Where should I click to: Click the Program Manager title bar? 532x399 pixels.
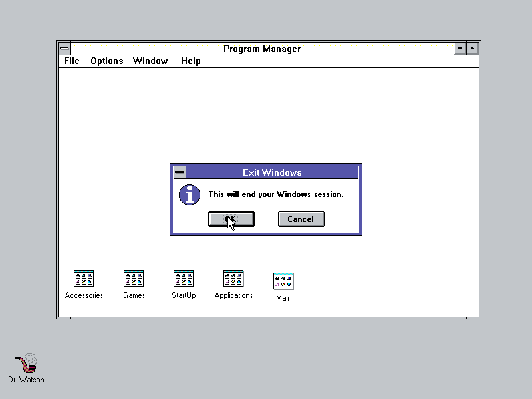click(262, 49)
